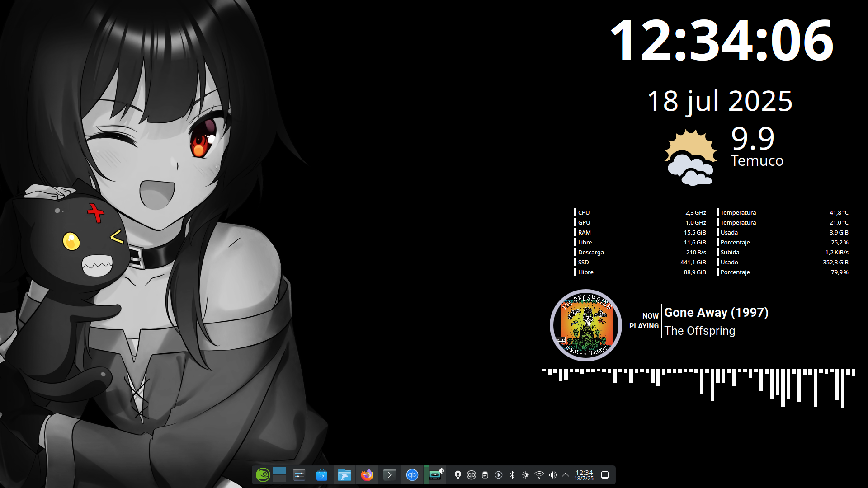This screenshot has height=488, width=868.
Task: Launch the Discover software store
Action: pos(322,475)
